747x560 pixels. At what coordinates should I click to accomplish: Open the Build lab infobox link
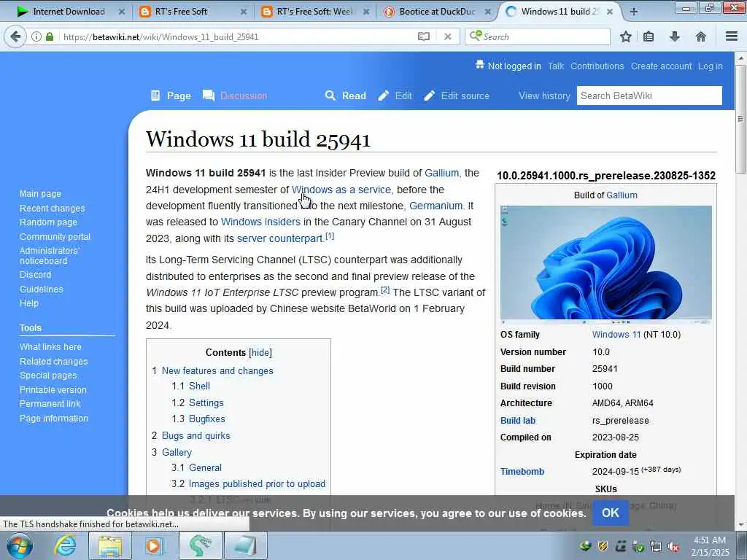pos(518,421)
